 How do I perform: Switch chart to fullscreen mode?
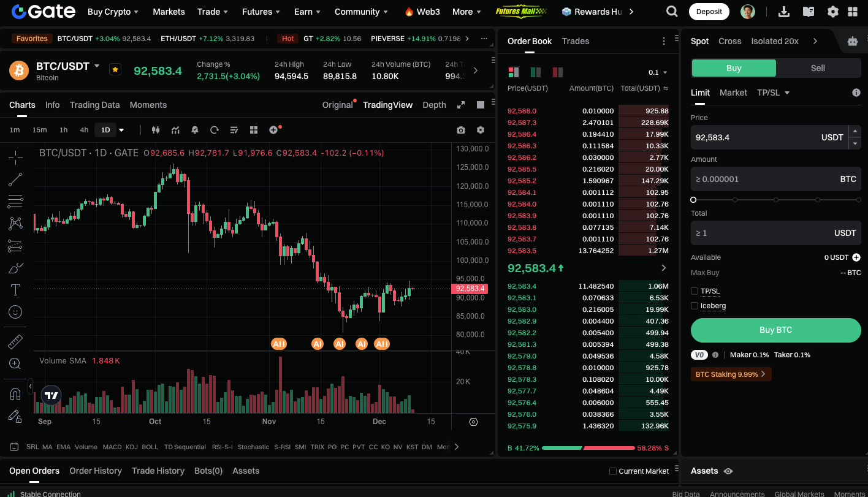[461, 105]
